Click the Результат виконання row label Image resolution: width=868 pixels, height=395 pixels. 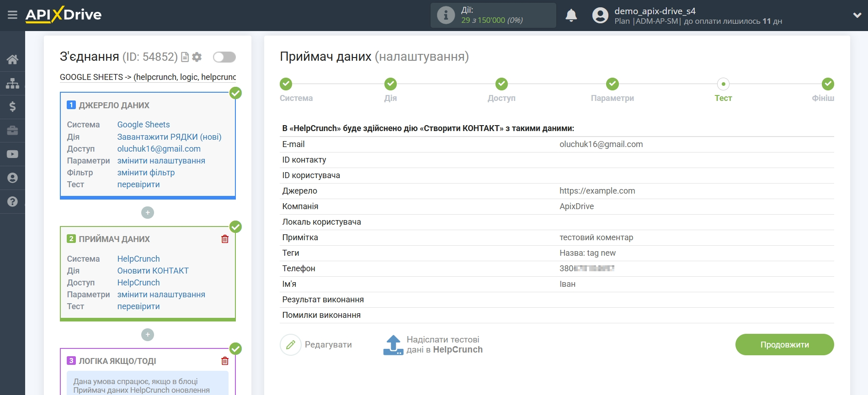click(323, 300)
